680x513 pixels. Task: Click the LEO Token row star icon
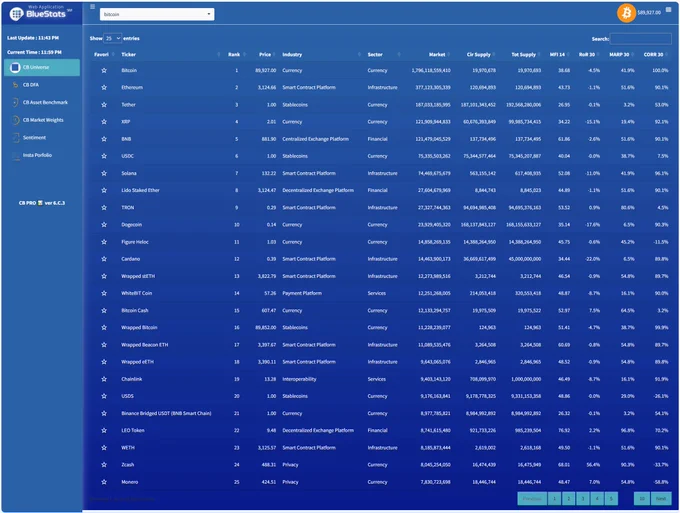104,430
